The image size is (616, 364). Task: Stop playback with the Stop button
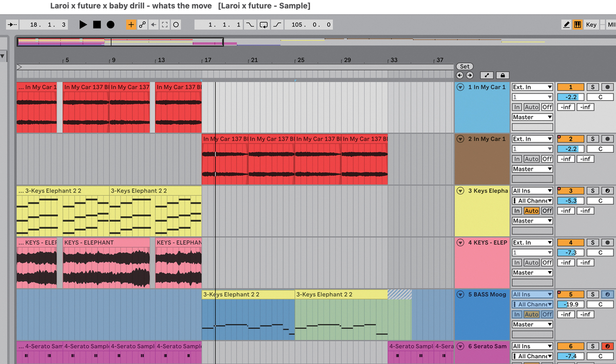[x=97, y=25]
